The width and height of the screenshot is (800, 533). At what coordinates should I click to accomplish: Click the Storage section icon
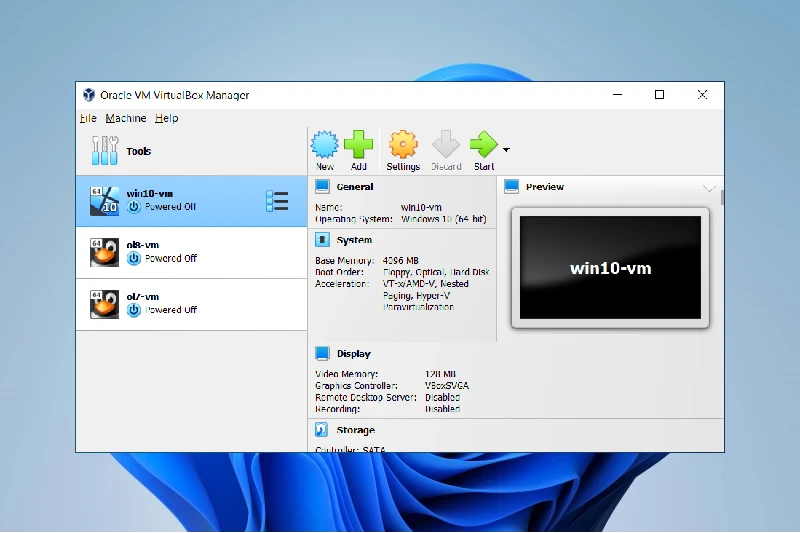(x=321, y=430)
